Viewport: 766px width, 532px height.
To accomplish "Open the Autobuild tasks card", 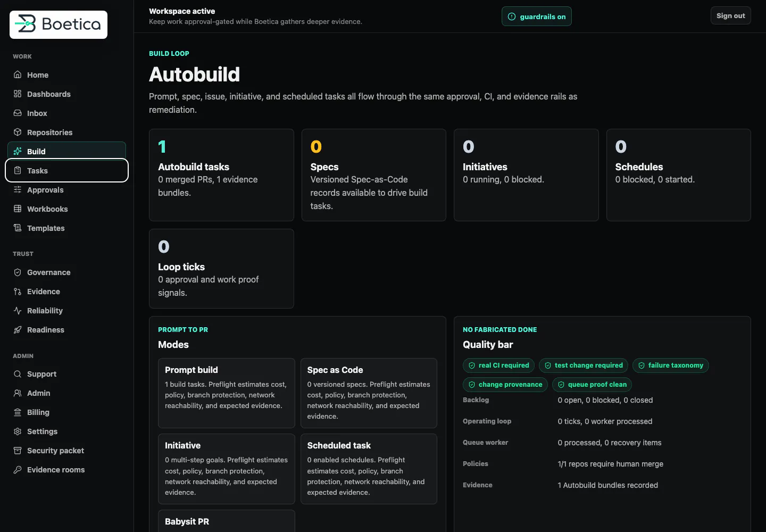I will 221,175.
